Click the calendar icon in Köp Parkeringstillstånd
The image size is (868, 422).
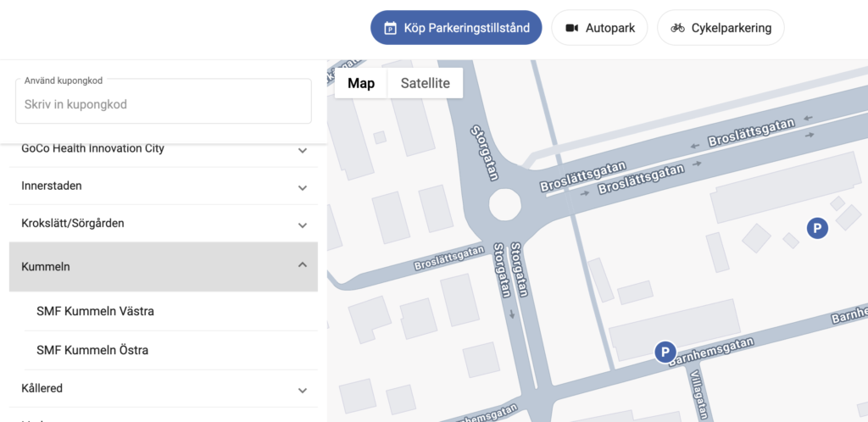point(390,28)
